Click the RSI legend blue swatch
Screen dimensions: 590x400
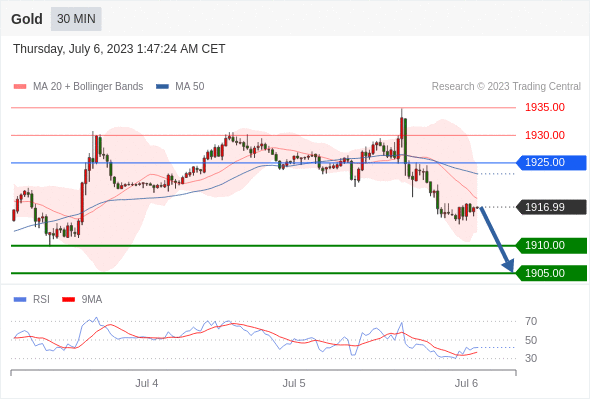point(20,300)
